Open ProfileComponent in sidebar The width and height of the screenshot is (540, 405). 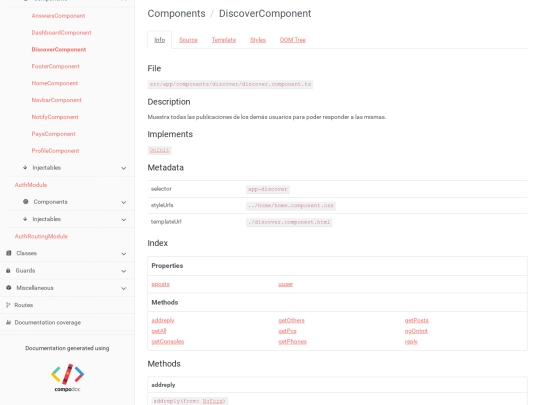55,151
